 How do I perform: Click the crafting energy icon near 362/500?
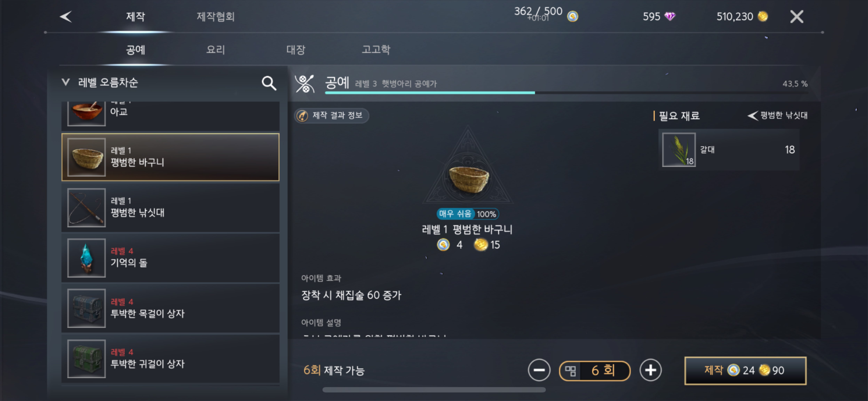point(572,16)
